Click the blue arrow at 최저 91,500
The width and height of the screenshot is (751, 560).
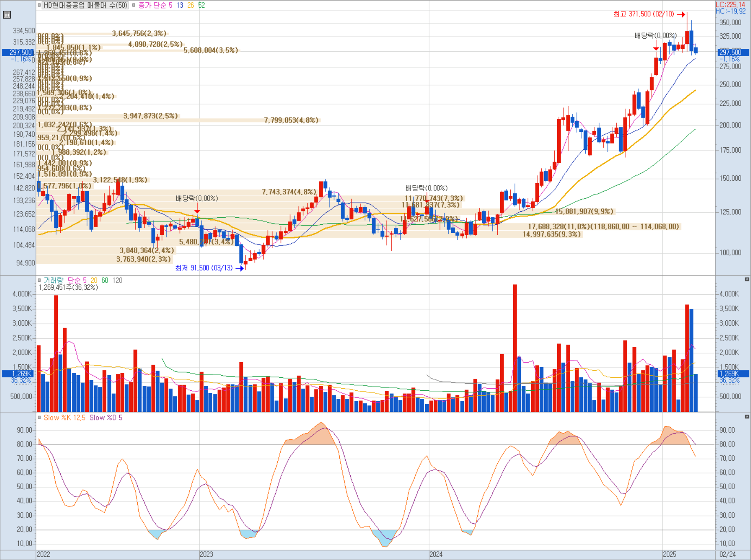pos(240,268)
